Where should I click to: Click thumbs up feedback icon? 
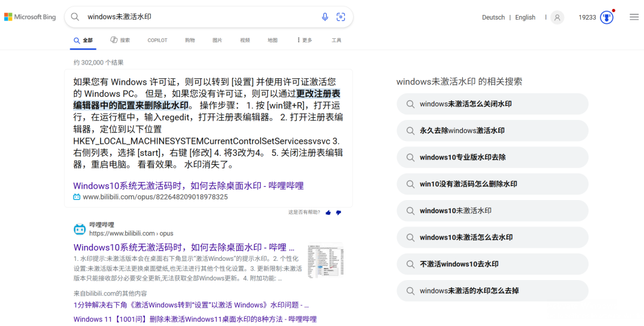(x=328, y=213)
